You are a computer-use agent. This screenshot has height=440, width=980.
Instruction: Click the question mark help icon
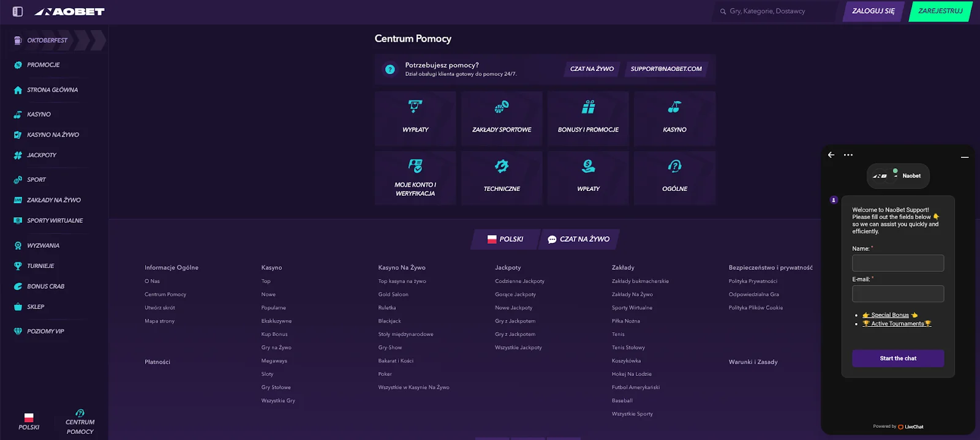pyautogui.click(x=390, y=69)
